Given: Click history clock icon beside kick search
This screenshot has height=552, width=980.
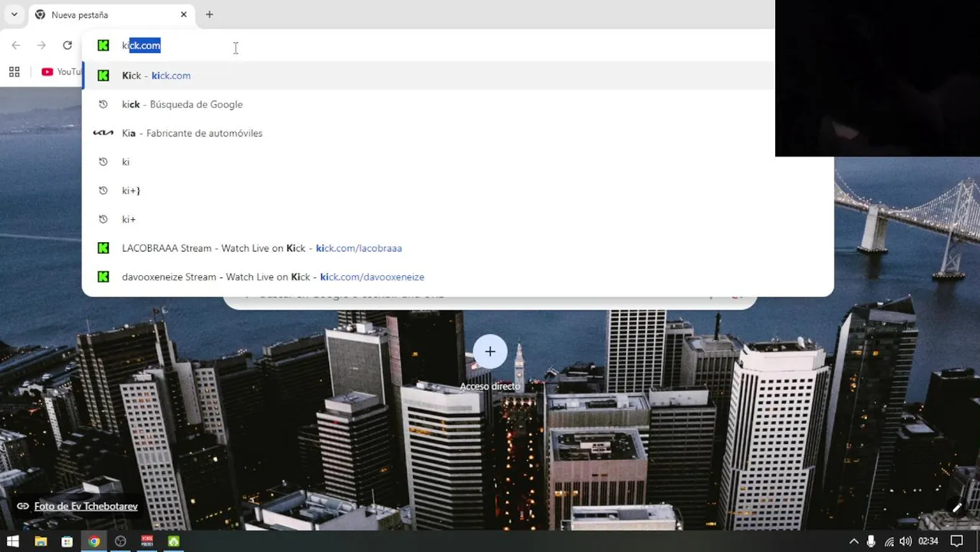Looking at the screenshot, I should point(104,104).
